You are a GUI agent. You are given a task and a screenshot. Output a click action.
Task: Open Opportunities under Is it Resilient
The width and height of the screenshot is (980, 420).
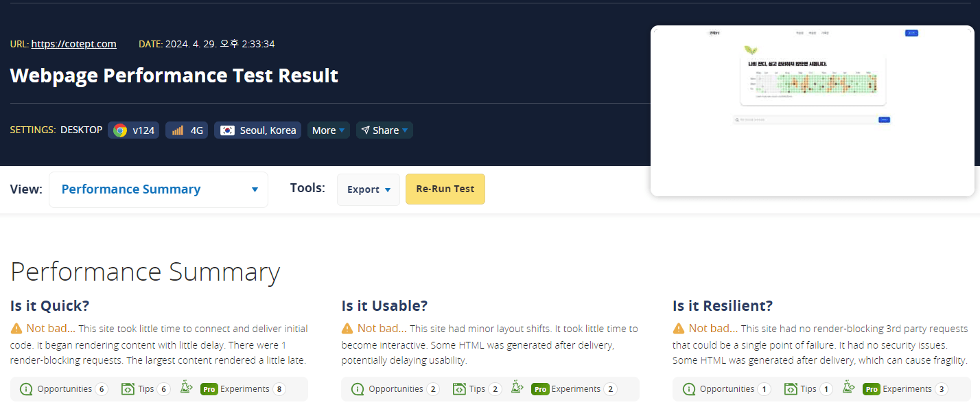click(727, 389)
